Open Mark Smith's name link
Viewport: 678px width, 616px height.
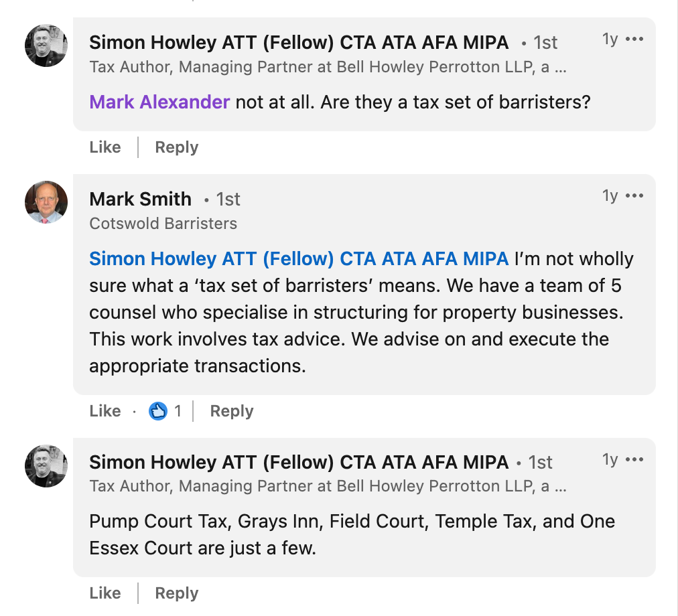coord(141,200)
